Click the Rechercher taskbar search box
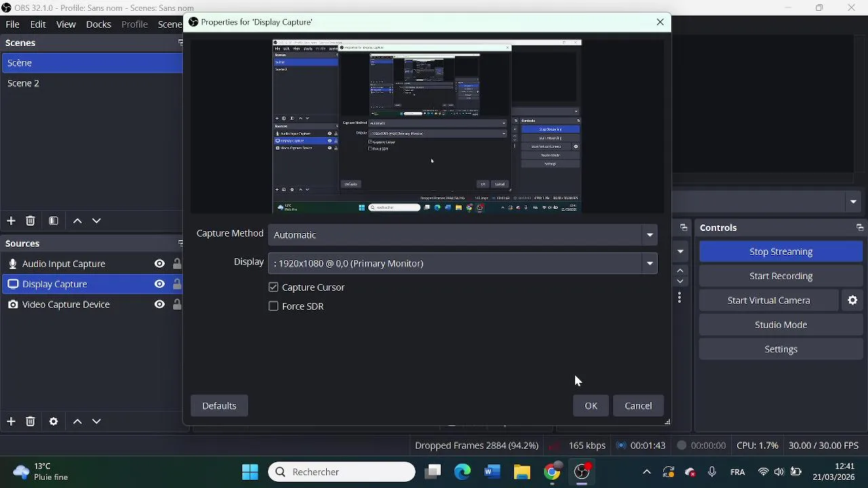This screenshot has width=868, height=488. [342, 472]
